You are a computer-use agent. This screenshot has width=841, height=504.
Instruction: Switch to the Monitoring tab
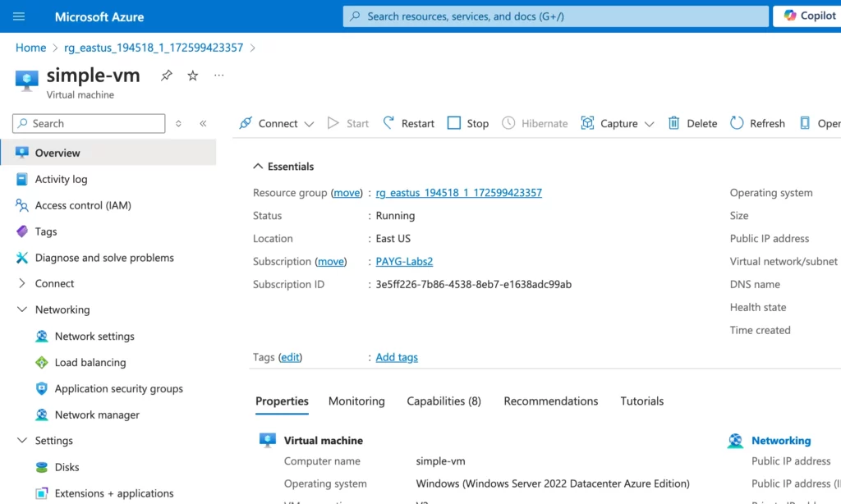pyautogui.click(x=356, y=401)
